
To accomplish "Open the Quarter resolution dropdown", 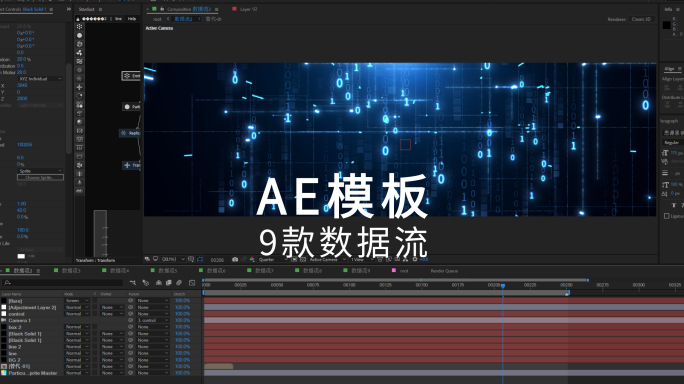I will coord(272,259).
